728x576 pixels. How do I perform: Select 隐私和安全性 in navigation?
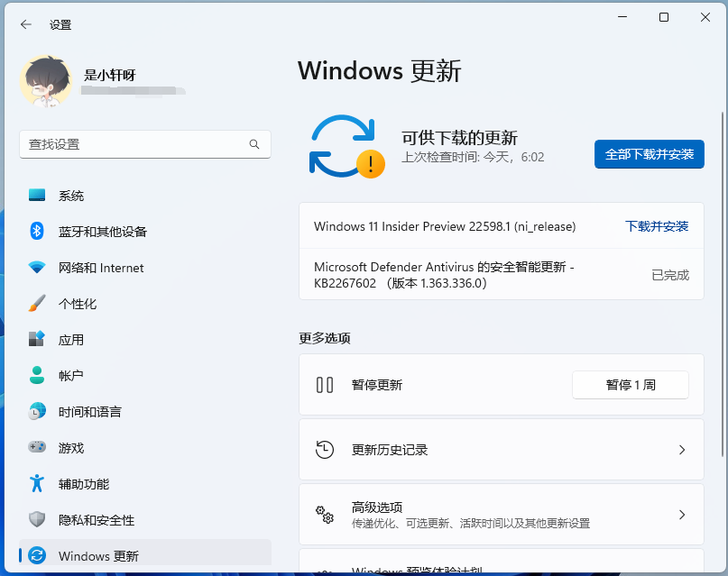[x=145, y=519]
